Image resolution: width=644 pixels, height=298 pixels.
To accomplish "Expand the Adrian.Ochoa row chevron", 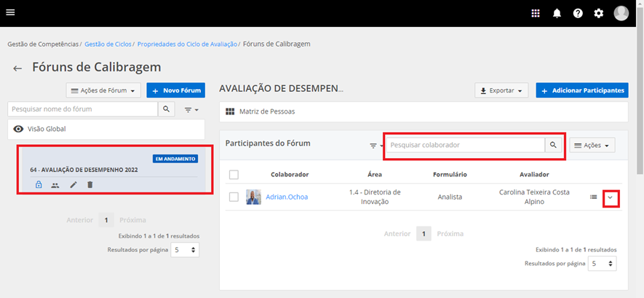I will pos(611,197).
